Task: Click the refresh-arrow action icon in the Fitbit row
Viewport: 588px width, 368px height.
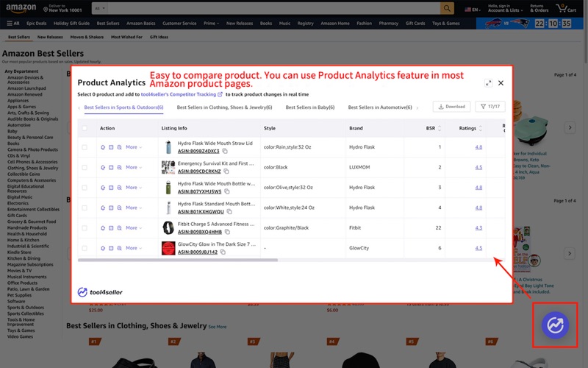Action: pos(103,228)
